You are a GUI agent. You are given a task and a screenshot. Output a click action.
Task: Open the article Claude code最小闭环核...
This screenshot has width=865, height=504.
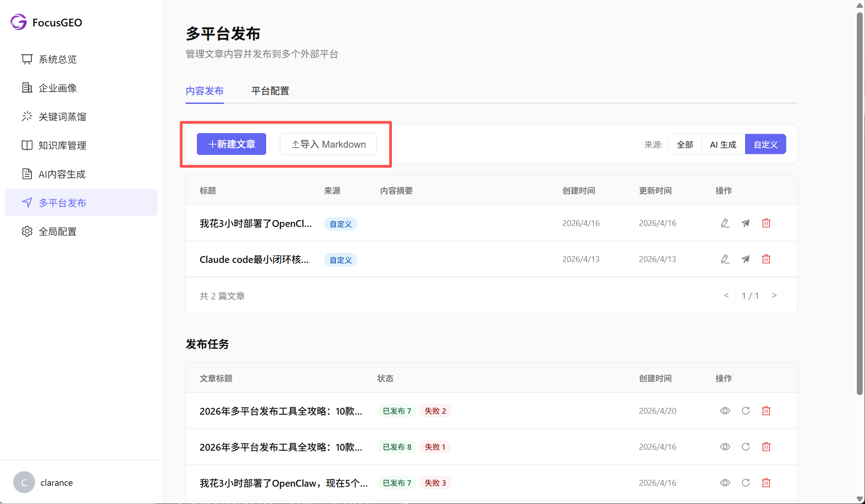pyautogui.click(x=254, y=259)
